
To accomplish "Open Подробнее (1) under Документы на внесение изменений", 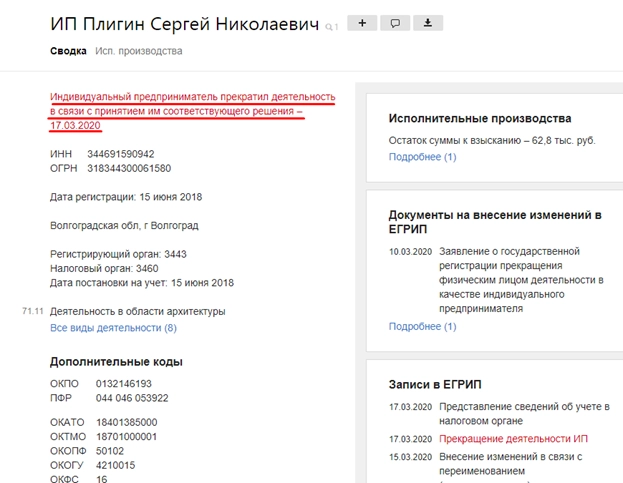I will click(422, 326).
